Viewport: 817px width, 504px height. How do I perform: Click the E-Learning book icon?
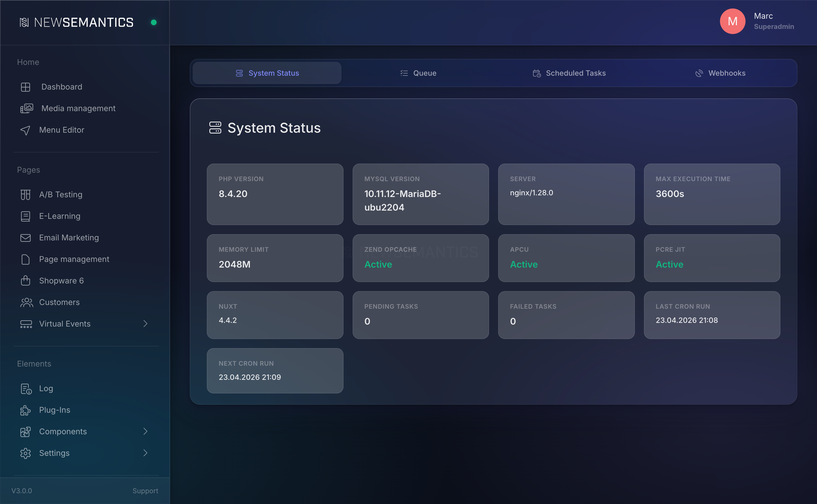[25, 216]
